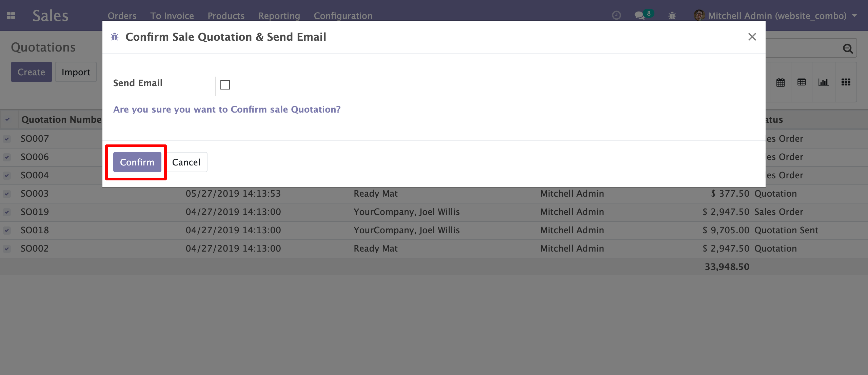
Task: Click the search magnifier icon
Action: [848, 49]
